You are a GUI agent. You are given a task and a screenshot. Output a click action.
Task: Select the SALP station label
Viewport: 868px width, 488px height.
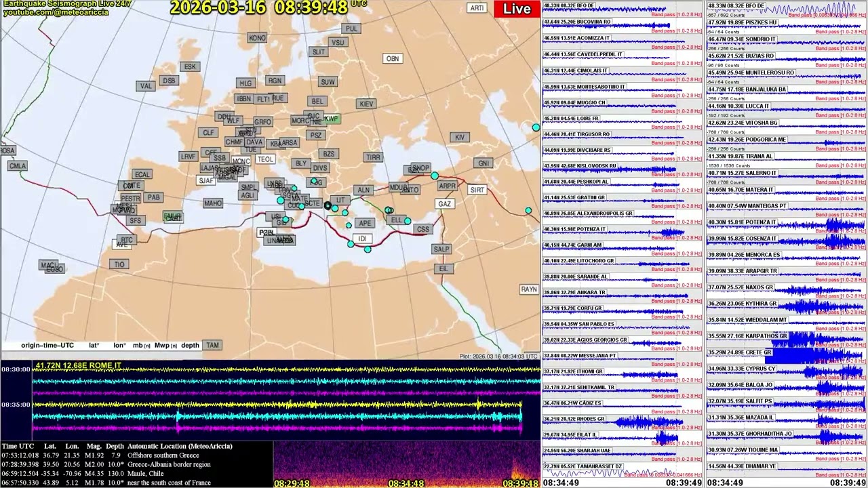(441, 249)
